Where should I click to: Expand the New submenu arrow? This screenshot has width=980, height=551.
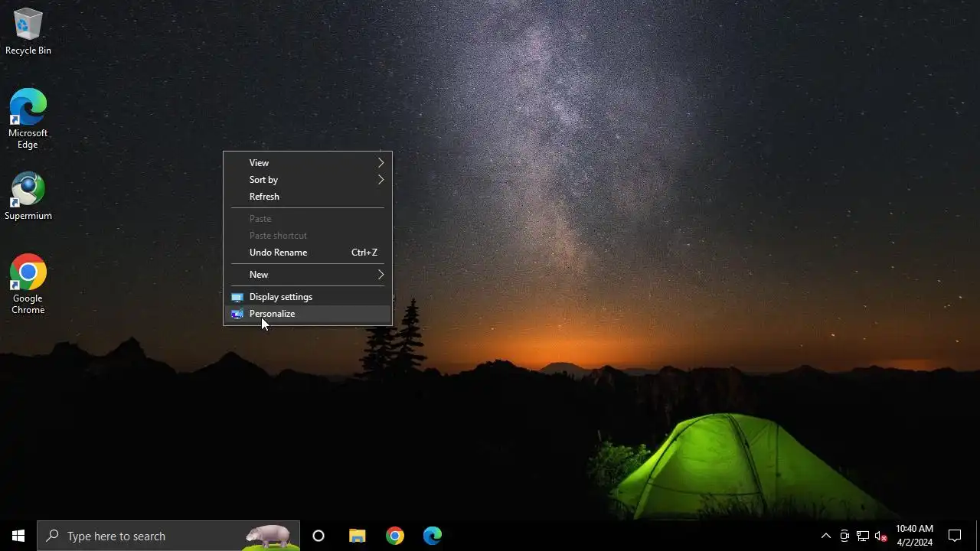(x=381, y=275)
